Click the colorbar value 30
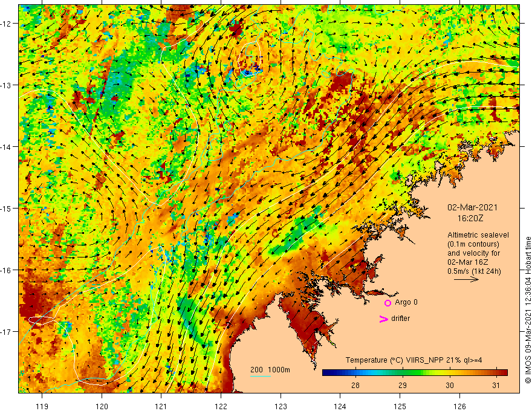 click(x=450, y=385)
